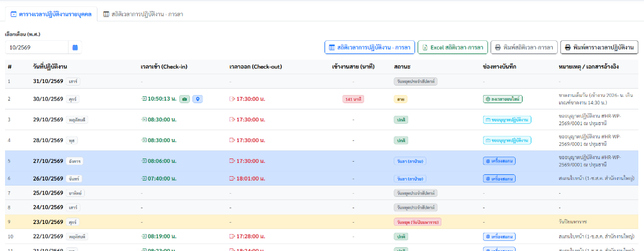Screen dimensions: 644x251
Task: Click the วันหยุดประจำสัปดาห์ badge on the 31/10/2569 row
Action: pyautogui.click(x=416, y=81)
